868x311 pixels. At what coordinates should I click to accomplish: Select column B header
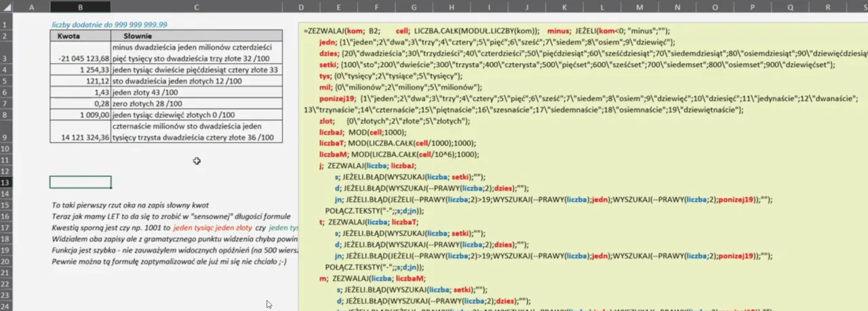point(80,6)
